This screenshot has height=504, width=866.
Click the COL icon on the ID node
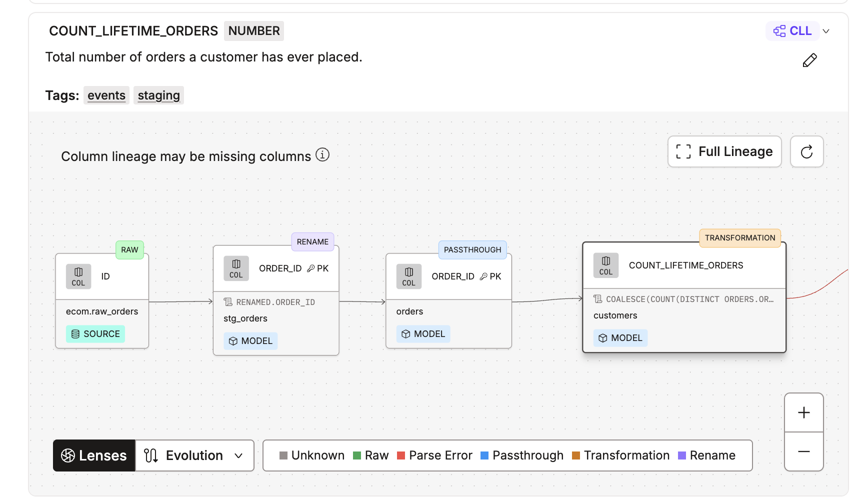[x=78, y=276]
